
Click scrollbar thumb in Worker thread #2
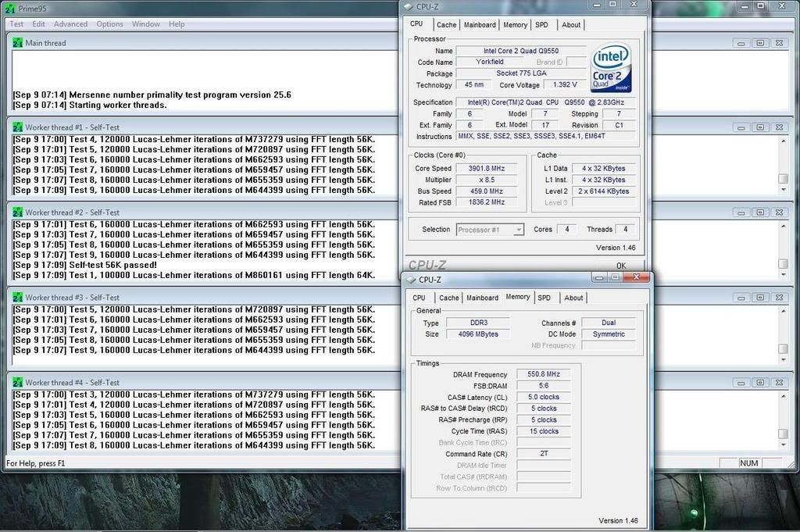pyautogui.click(x=783, y=264)
